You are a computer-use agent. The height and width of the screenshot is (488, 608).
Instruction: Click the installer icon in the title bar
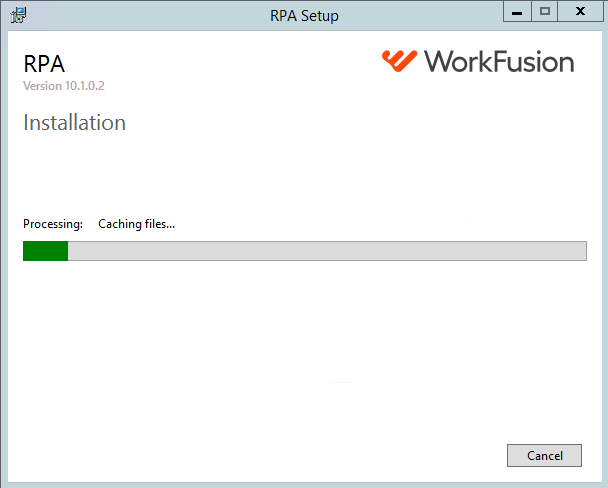(x=18, y=15)
